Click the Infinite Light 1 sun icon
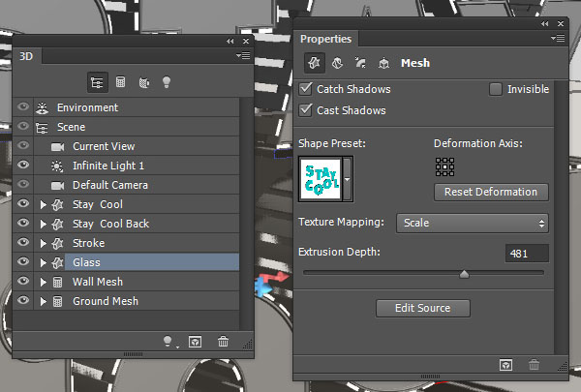The width and height of the screenshot is (581, 392). point(57,166)
